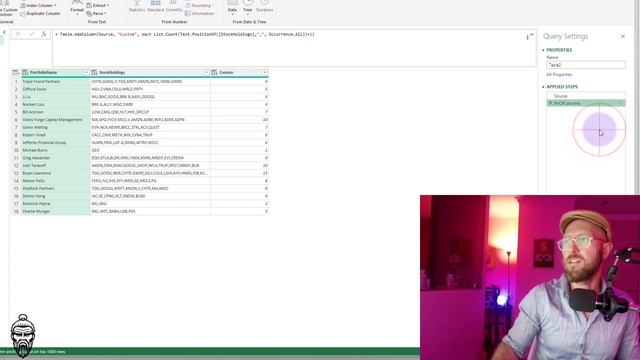This screenshot has width=640, height=360.
Task: Click Michael Burry's StockHoldings cell
Action: [150, 150]
